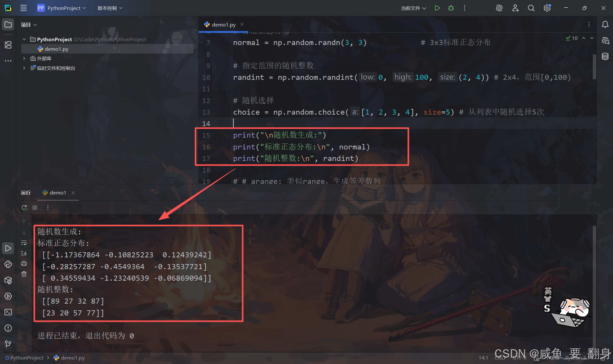The height and width of the screenshot is (364, 613).
Task: Open the 版本控制 menu
Action: pyautogui.click(x=110, y=8)
